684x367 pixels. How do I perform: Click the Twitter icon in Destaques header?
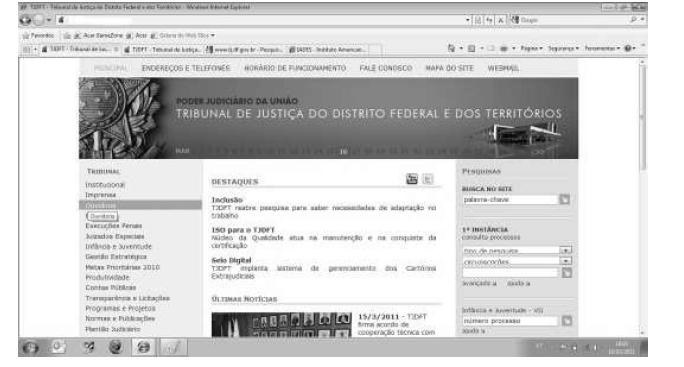click(428, 179)
